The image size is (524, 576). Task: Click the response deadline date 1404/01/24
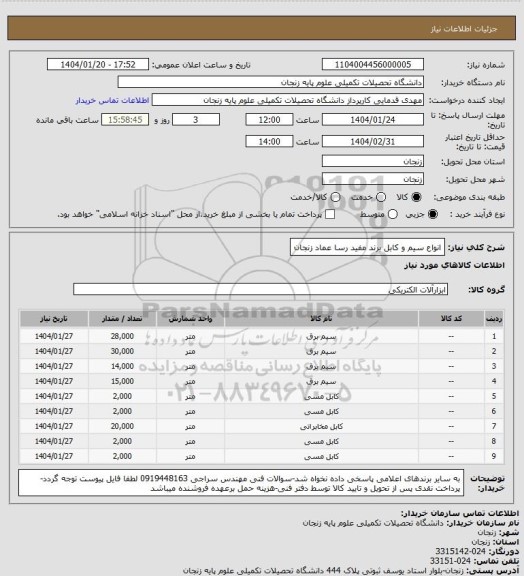(x=373, y=120)
